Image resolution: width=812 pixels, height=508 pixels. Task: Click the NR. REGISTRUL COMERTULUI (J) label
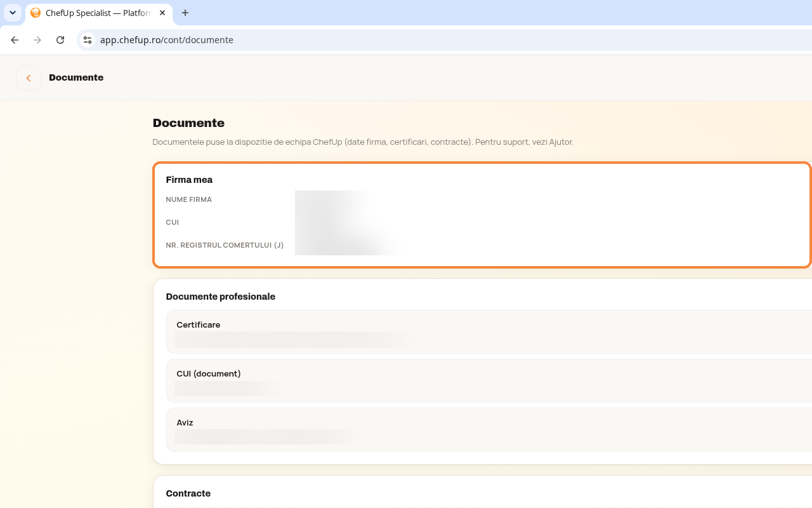click(225, 245)
